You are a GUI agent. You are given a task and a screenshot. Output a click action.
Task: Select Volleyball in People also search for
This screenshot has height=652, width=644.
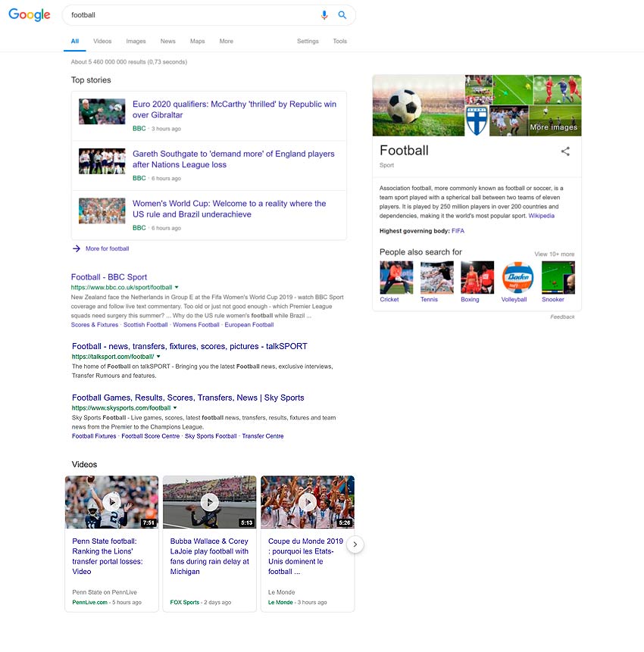[517, 282]
